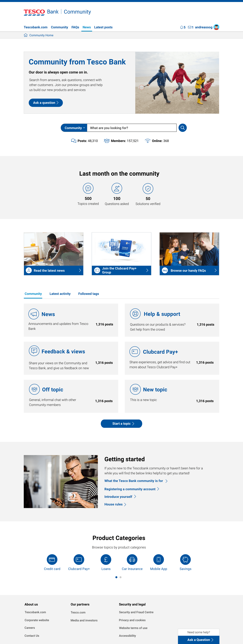Expand the Community search scope dropdown
The height and width of the screenshot is (644, 243).
tap(74, 128)
